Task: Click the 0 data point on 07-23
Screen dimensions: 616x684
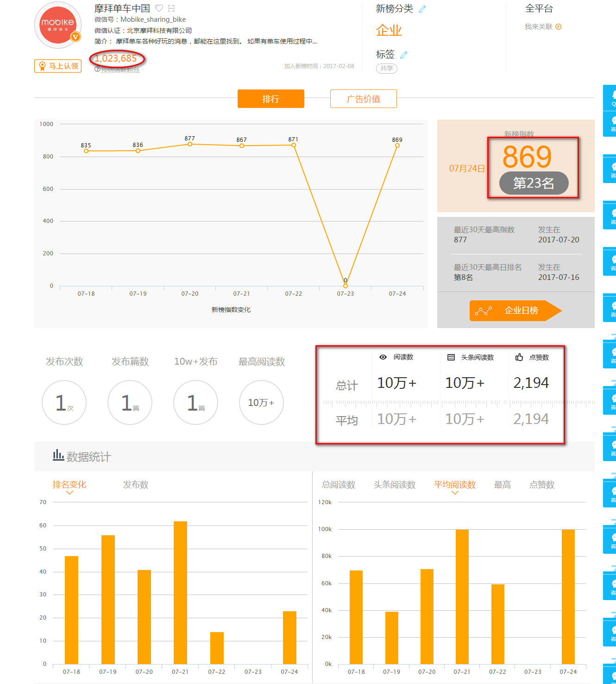Action: coord(346,285)
